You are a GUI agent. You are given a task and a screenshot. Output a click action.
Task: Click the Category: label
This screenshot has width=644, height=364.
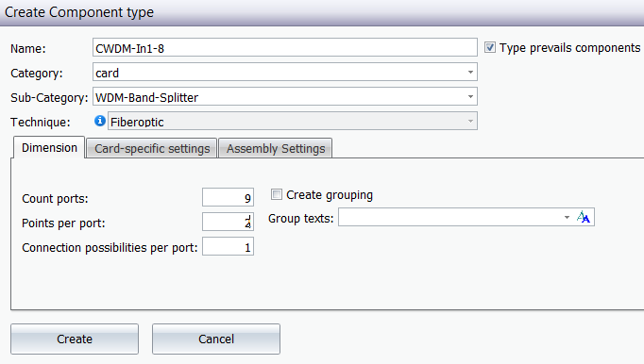(x=37, y=73)
